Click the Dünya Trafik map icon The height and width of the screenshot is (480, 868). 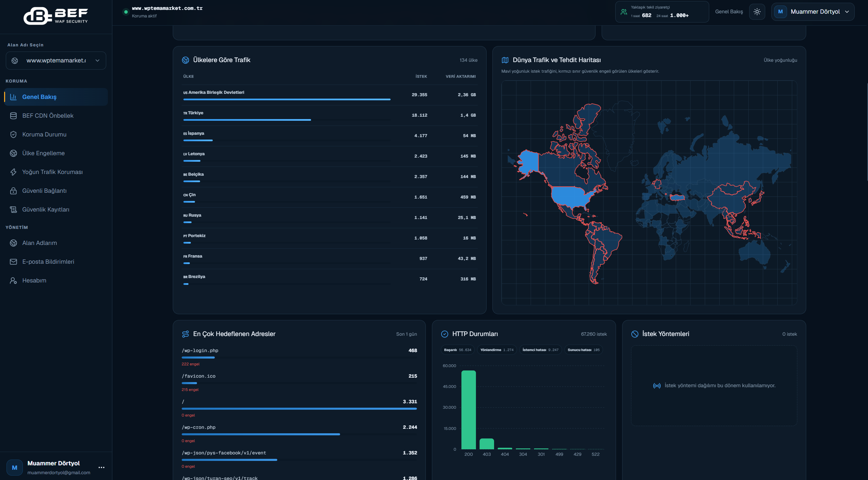505,60
